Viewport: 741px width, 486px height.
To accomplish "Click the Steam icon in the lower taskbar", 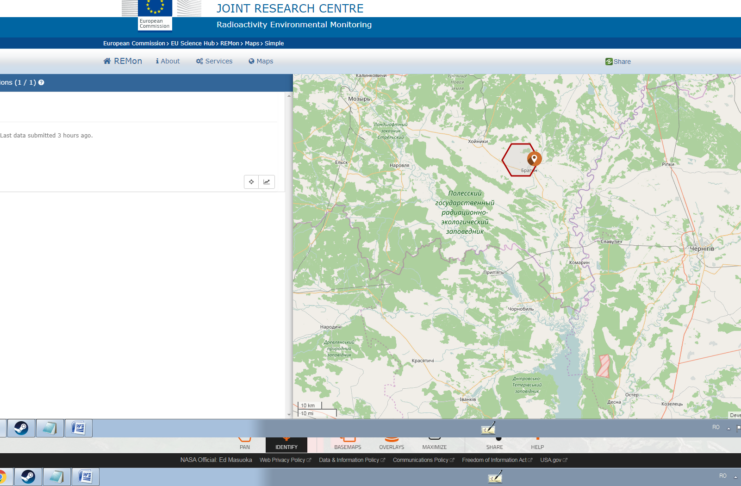I will pyautogui.click(x=28, y=477).
